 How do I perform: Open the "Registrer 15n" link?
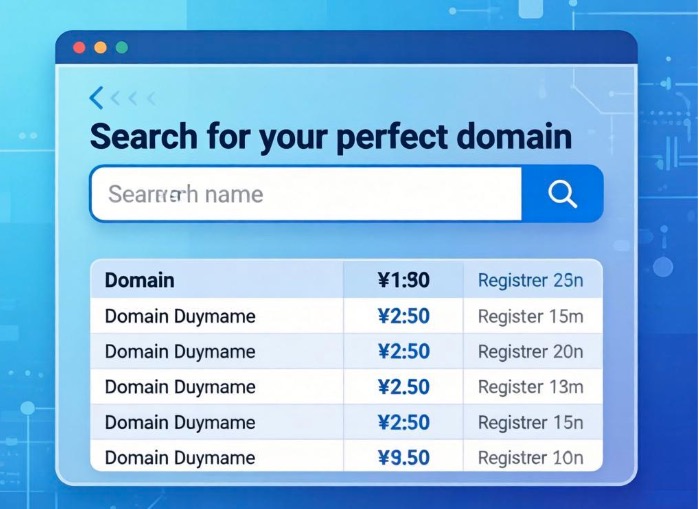pyautogui.click(x=530, y=423)
